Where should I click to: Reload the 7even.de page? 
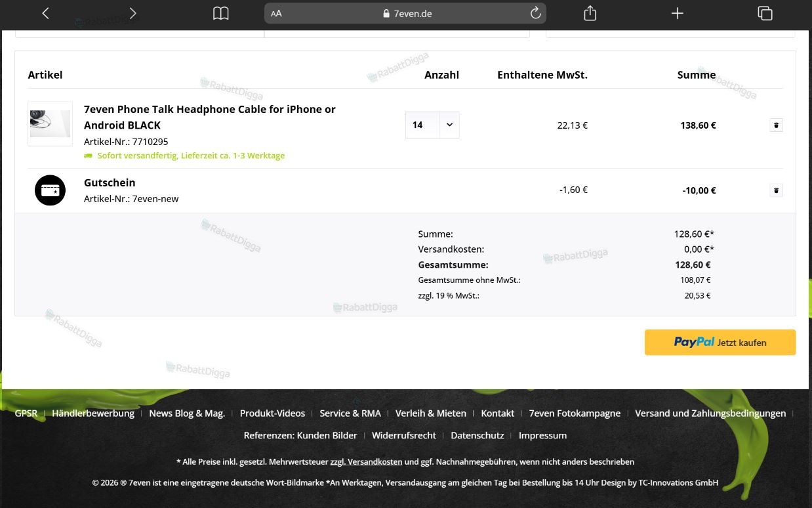coord(535,13)
